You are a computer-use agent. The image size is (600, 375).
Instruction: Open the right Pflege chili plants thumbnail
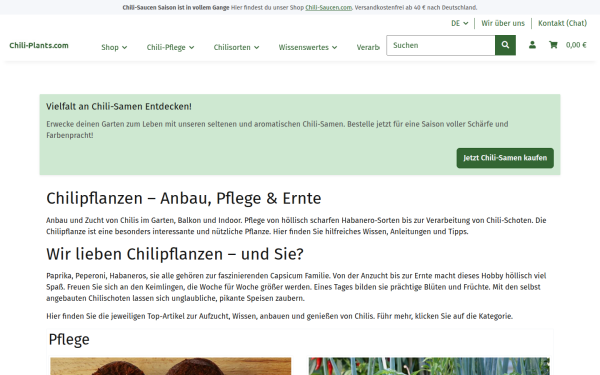(429, 366)
